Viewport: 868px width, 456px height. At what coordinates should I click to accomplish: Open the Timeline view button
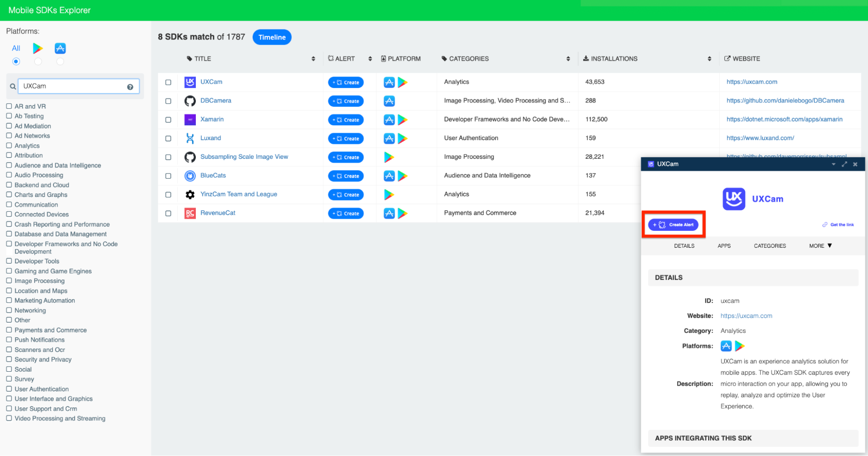[272, 37]
